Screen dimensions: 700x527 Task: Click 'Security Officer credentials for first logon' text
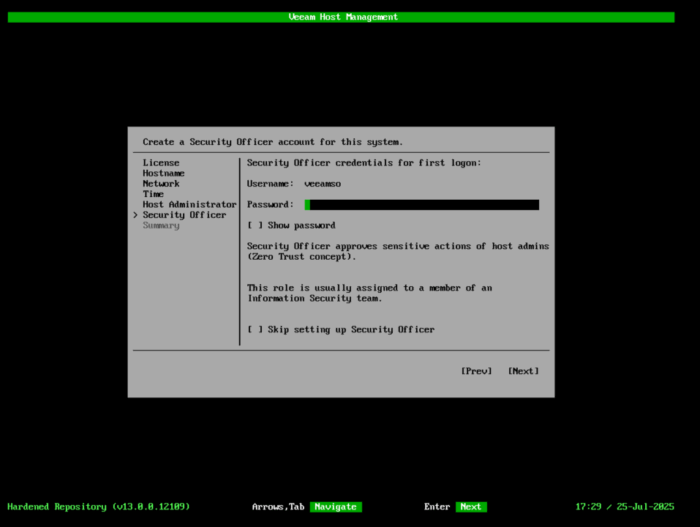coord(364,163)
